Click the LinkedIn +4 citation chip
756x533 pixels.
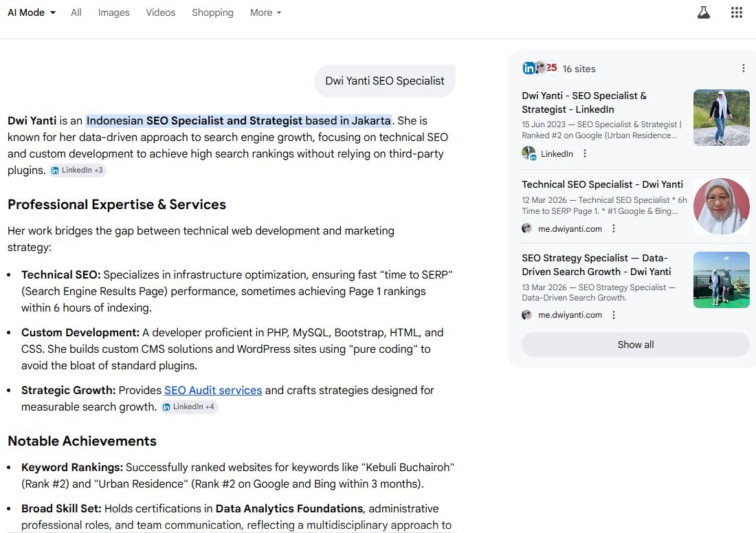tap(189, 406)
